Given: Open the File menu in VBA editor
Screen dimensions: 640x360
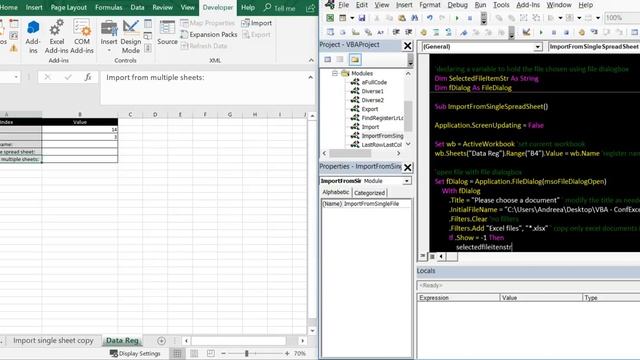Looking at the screenshot, I should (x=344, y=5).
